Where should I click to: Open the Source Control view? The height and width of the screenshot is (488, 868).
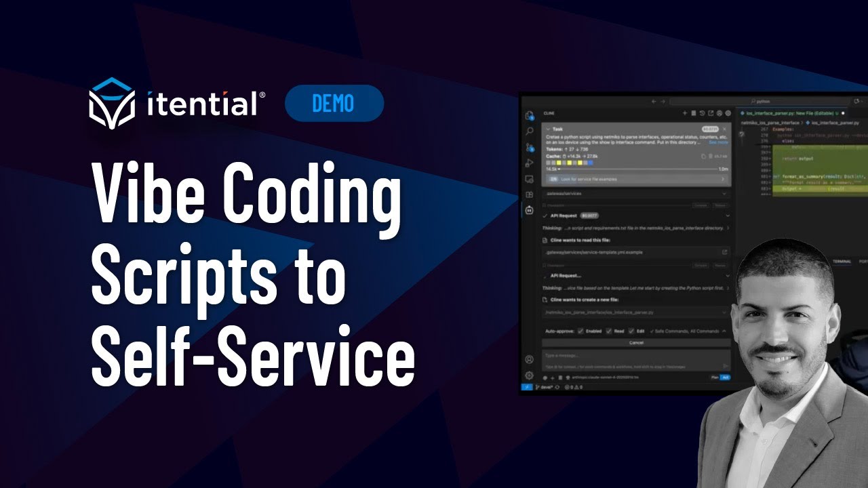click(527, 146)
